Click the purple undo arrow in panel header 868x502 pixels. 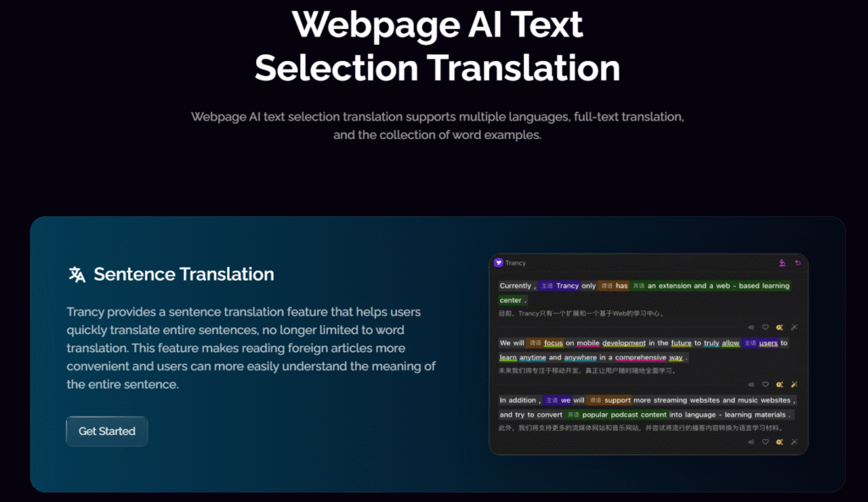click(797, 263)
